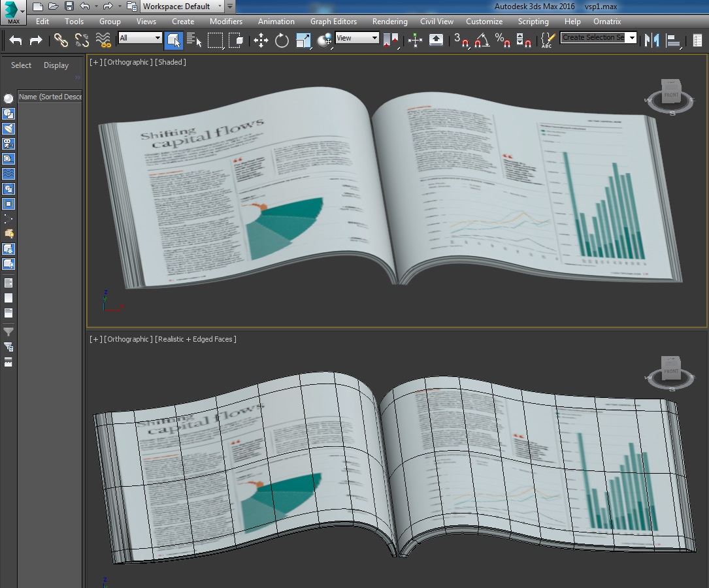Select the Move transform tool
This screenshot has width=709, height=588.
261,41
